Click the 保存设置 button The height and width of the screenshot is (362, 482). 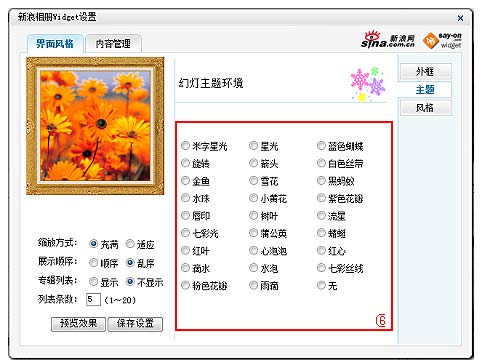135,324
